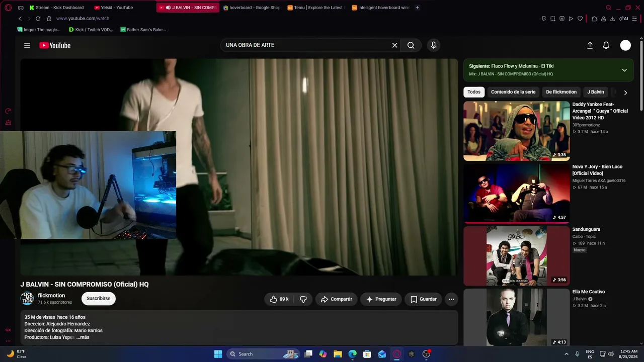
Task: Open Microsoft Store from taskbar
Action: coord(367,354)
